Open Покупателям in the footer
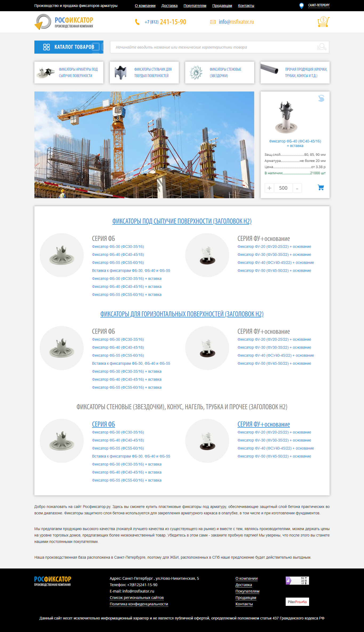The width and height of the screenshot is (364, 632). 247,591
